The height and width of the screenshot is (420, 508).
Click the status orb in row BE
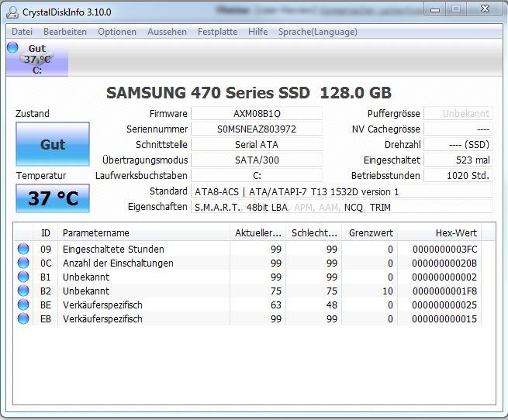tap(23, 305)
